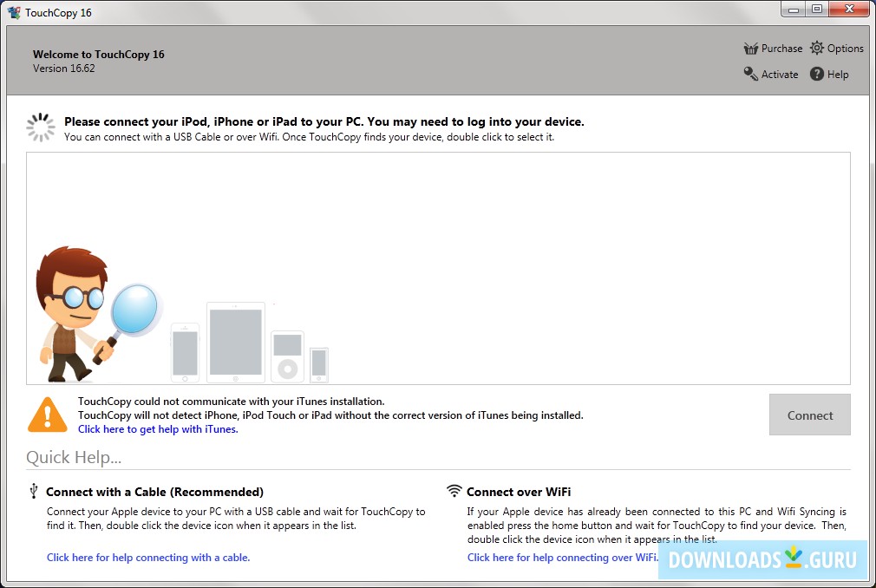Open the help connecting over WiFi link
This screenshot has width=876, height=588.
(563, 558)
